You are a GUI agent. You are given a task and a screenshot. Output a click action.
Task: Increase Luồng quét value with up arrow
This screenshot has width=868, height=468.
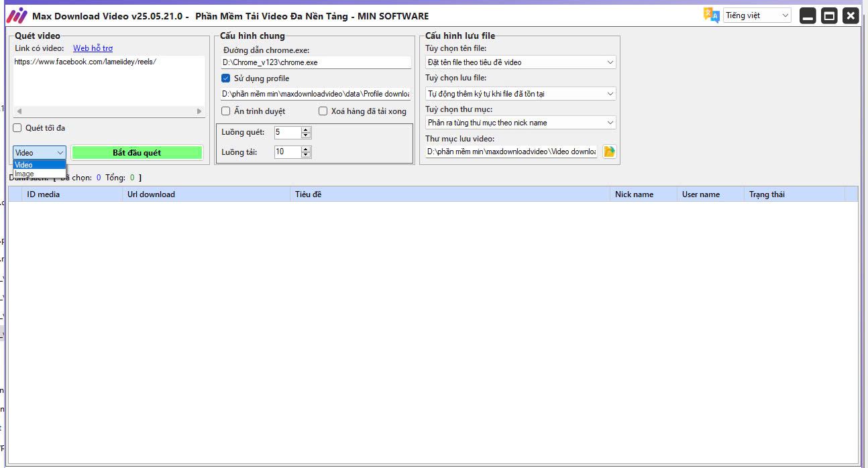coord(306,129)
